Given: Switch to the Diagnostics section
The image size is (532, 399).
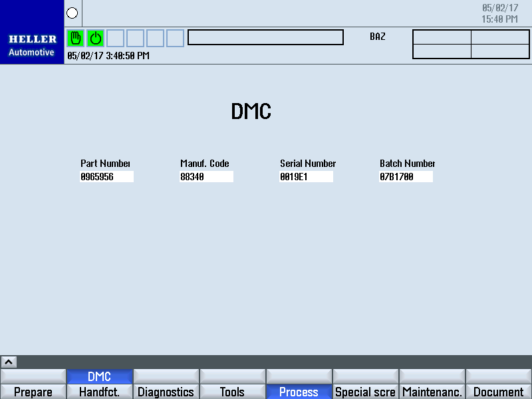Looking at the screenshot, I should pos(166,392).
